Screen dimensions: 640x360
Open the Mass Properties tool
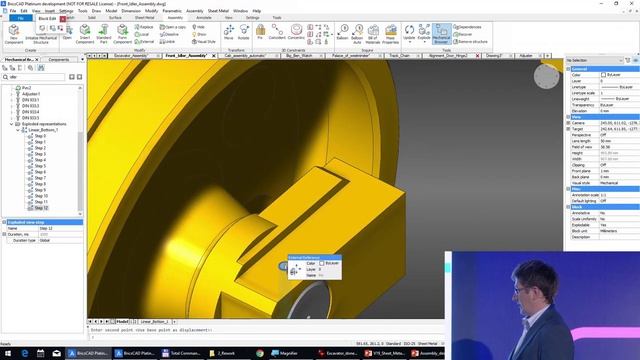click(x=391, y=34)
